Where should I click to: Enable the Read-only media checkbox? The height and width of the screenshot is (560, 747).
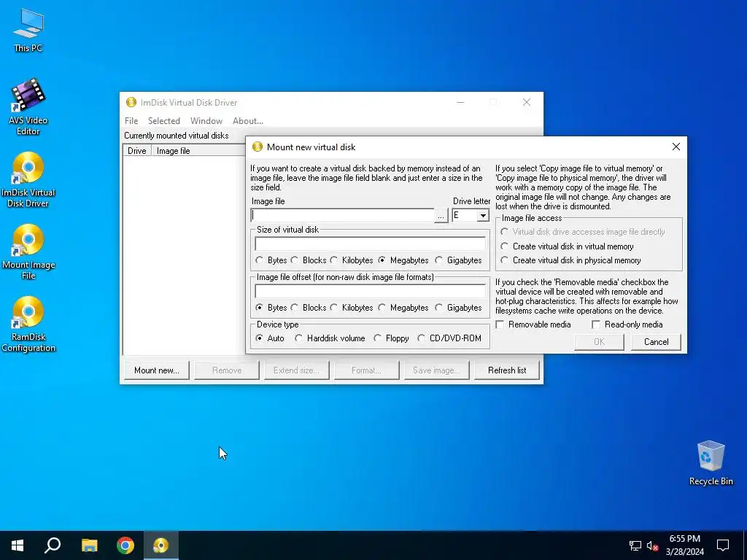coord(596,324)
